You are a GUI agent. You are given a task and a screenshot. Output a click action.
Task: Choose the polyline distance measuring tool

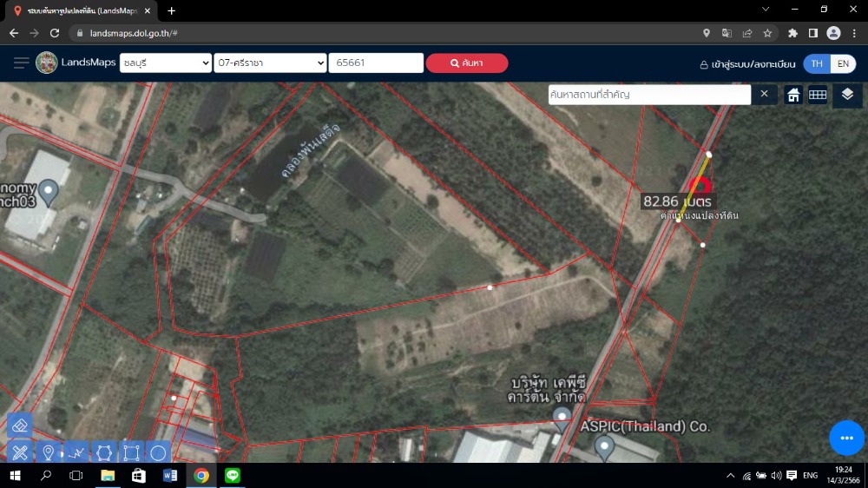click(76, 452)
